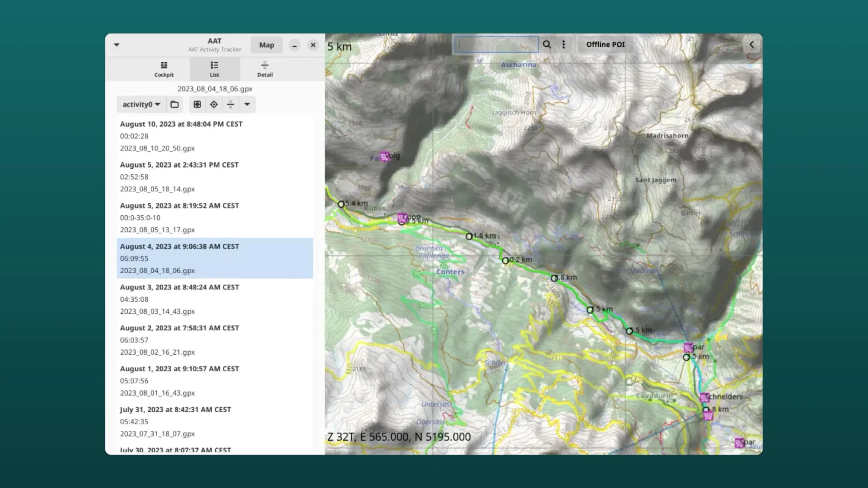
Task: Click the magnifier search icon
Action: coord(547,45)
